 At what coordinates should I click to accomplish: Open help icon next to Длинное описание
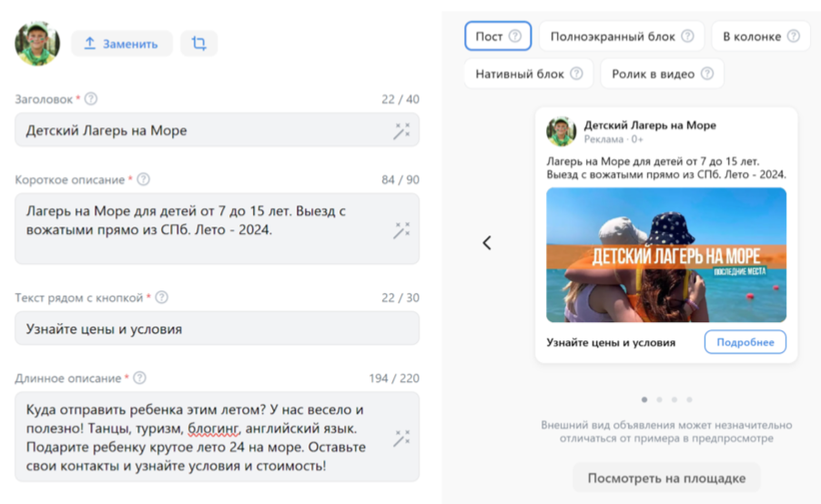tap(140, 378)
